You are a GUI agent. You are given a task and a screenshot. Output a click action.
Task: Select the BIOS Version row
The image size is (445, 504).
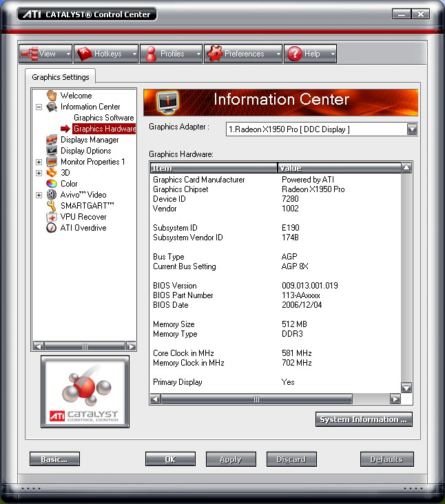(276, 286)
